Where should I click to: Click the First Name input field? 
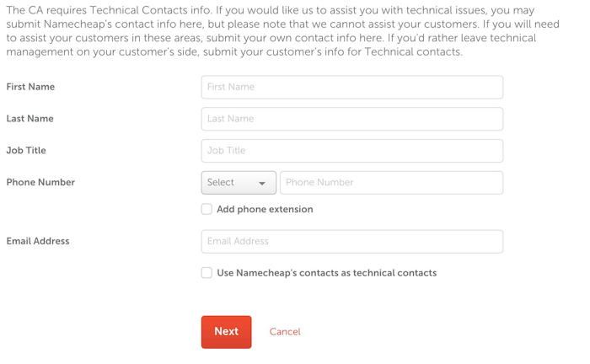(351, 87)
